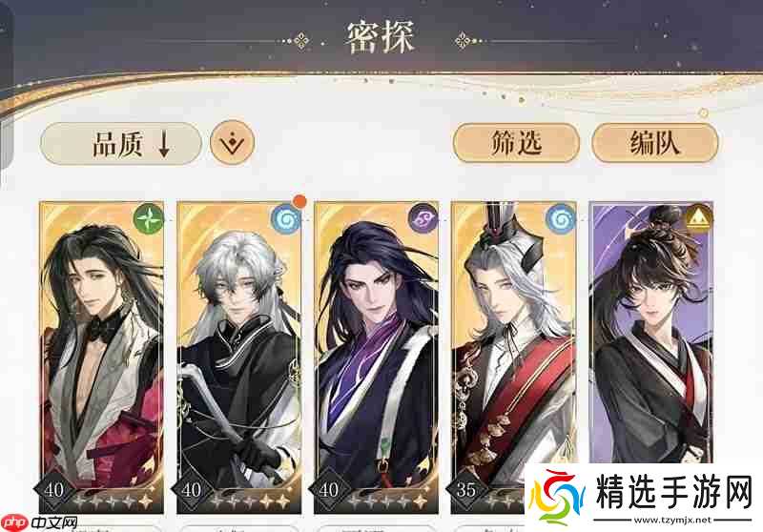Image resolution: width=763 pixels, height=532 pixels.
Task: Select the gold mountain element icon
Action: pos(698,219)
